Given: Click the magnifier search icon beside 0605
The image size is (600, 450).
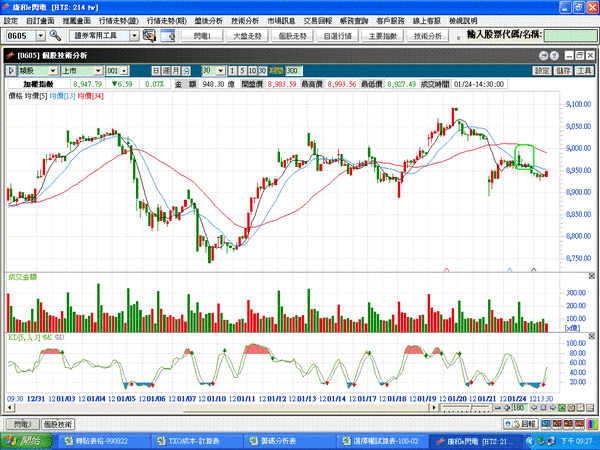Looking at the screenshot, I should pyautogui.click(x=55, y=36).
